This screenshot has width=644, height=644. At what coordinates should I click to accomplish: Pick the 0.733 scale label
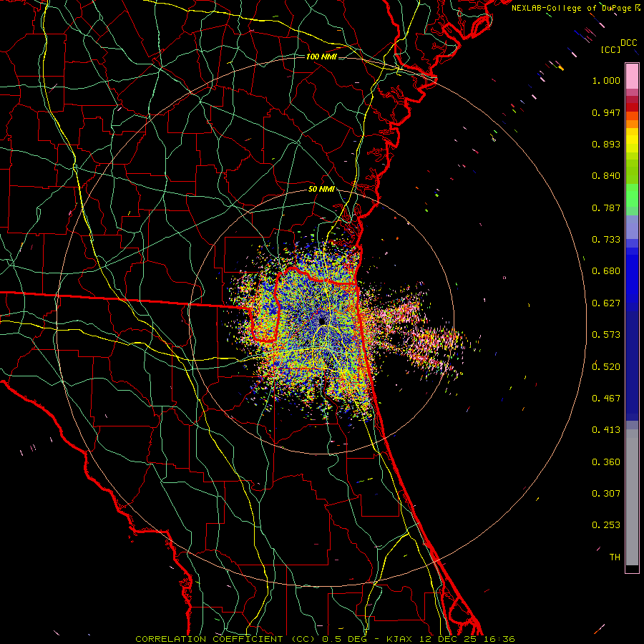tap(606, 240)
